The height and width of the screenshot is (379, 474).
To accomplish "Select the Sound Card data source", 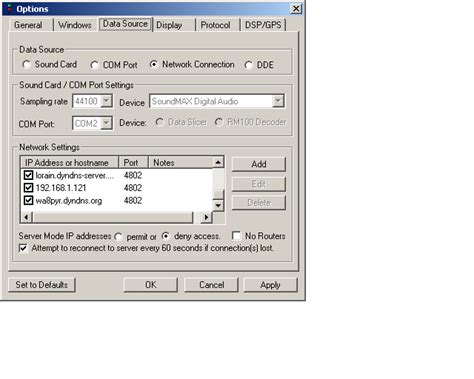I will 26,64.
